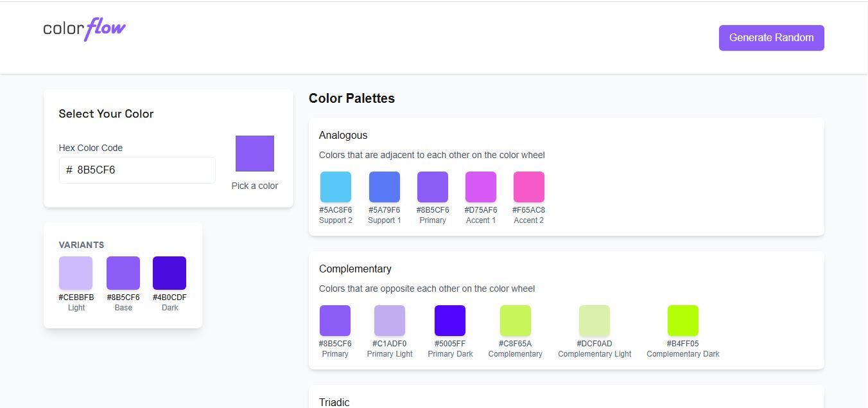Click the '#CEBBFB' hex code text
The height and width of the screenshot is (408, 868).
76,297
